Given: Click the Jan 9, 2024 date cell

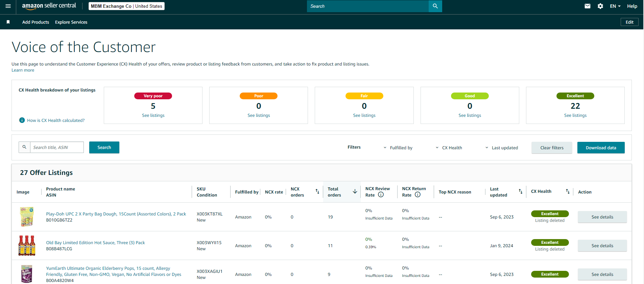Looking at the screenshot, I should pyautogui.click(x=501, y=246).
